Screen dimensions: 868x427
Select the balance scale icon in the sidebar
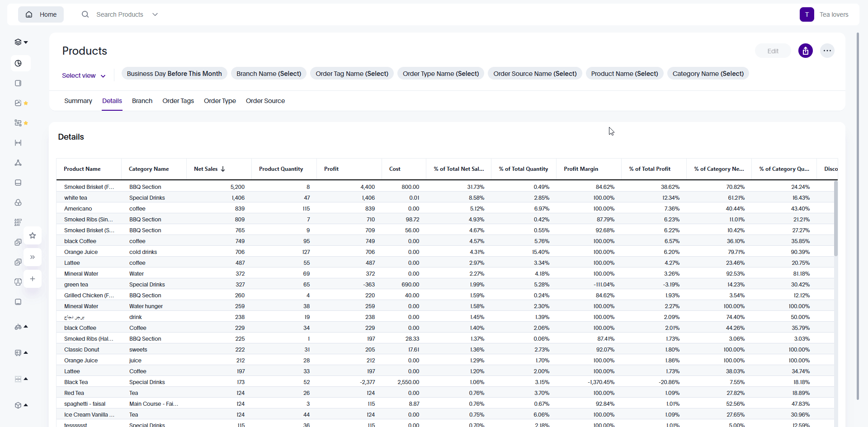[18, 327]
